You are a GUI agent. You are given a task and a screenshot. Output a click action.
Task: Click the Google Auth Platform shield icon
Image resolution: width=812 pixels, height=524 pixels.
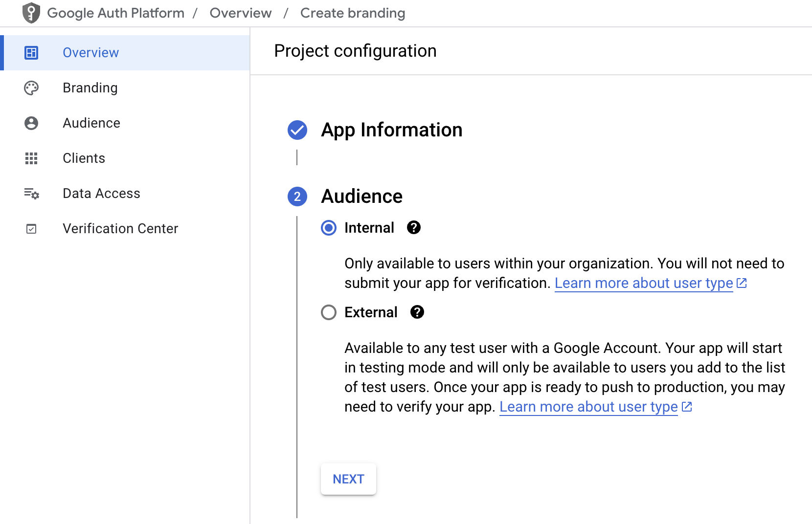[x=31, y=13]
